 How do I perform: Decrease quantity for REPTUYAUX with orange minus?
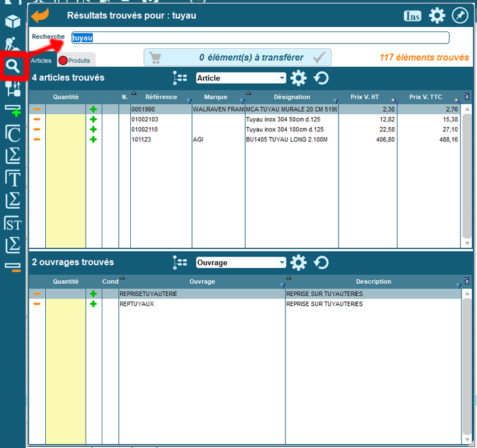(37, 304)
